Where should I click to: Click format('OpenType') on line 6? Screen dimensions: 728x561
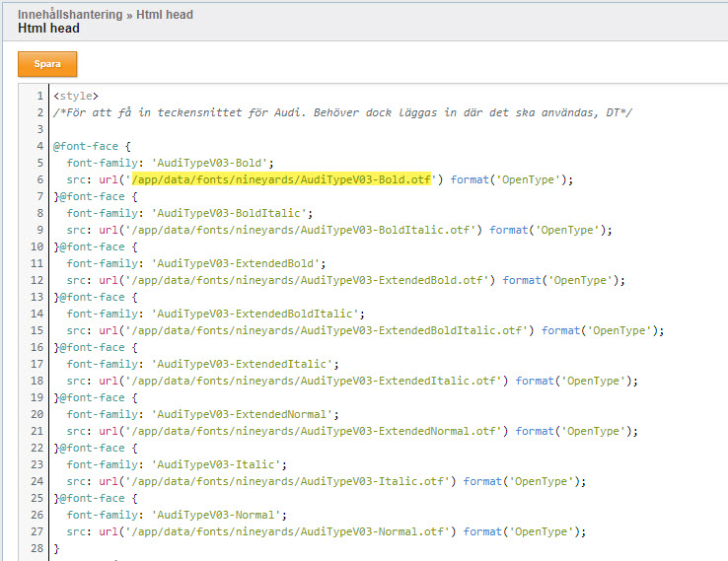tap(508, 179)
